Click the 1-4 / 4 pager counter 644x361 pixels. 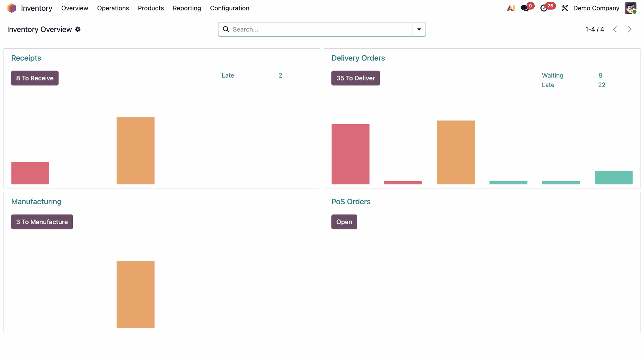pyautogui.click(x=594, y=30)
